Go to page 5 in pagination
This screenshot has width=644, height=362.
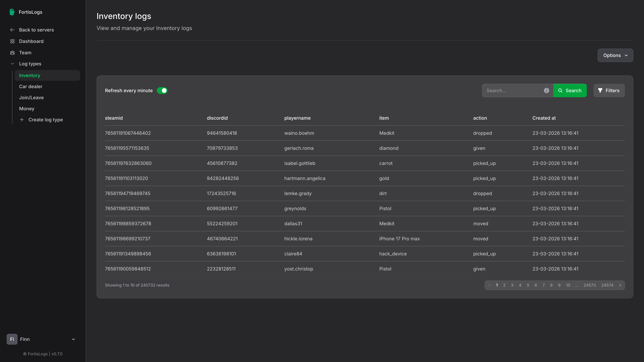pyautogui.click(x=528, y=285)
